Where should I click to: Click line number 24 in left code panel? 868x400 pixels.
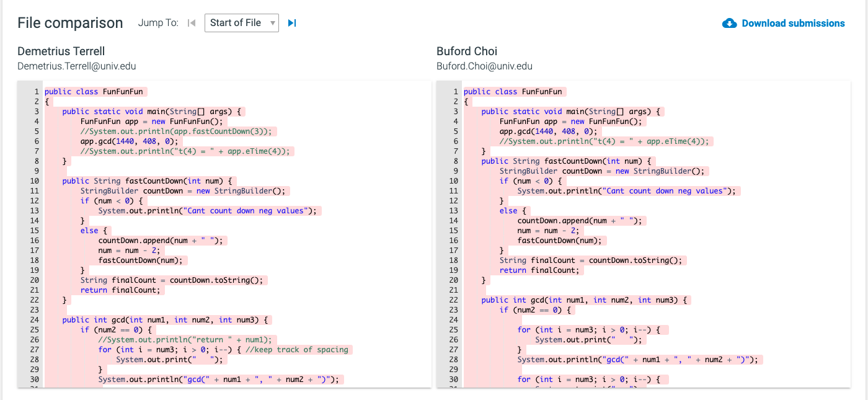click(x=34, y=320)
